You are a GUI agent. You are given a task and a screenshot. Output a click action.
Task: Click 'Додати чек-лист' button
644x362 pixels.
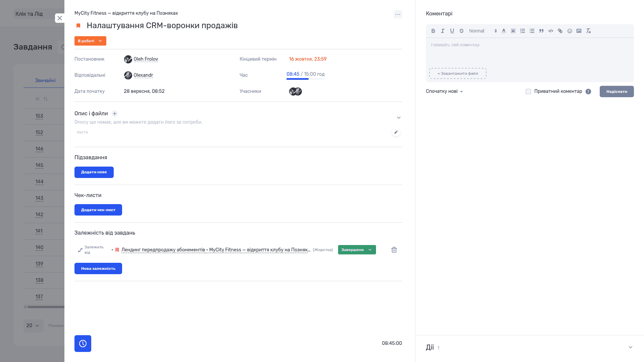point(98,210)
